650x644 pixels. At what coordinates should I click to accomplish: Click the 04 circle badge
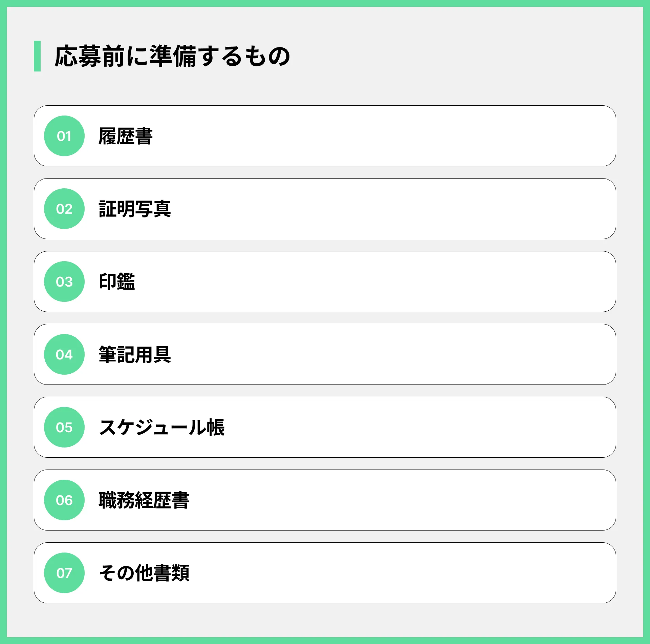click(x=64, y=354)
